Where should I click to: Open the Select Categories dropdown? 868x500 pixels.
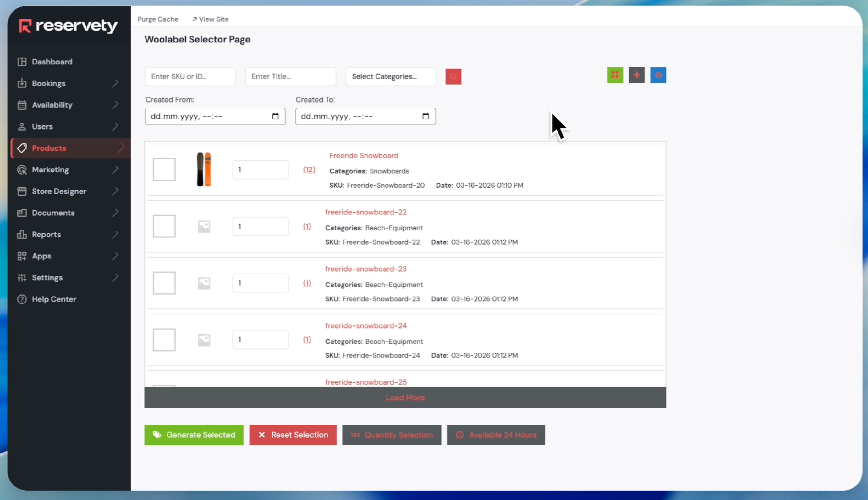[391, 76]
